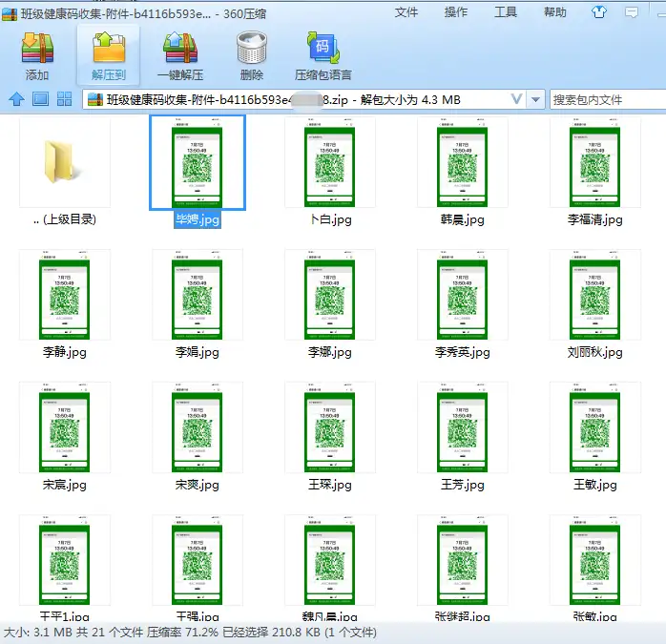Click the file name label 李娟.jpg
This screenshot has width=666, height=644.
pyautogui.click(x=198, y=352)
